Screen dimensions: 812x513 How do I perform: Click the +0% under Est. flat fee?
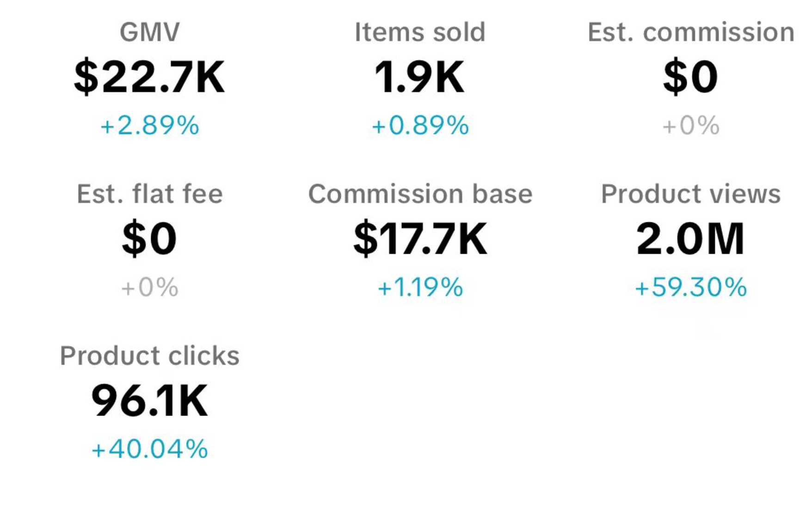(149, 287)
